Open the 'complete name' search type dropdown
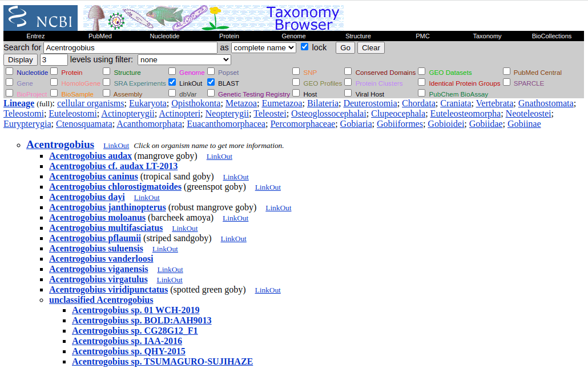Screen dimensions: 588x376 point(264,47)
